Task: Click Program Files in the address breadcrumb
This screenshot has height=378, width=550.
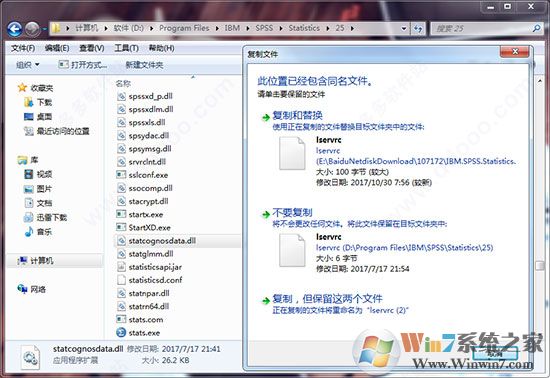Action: tap(184, 28)
